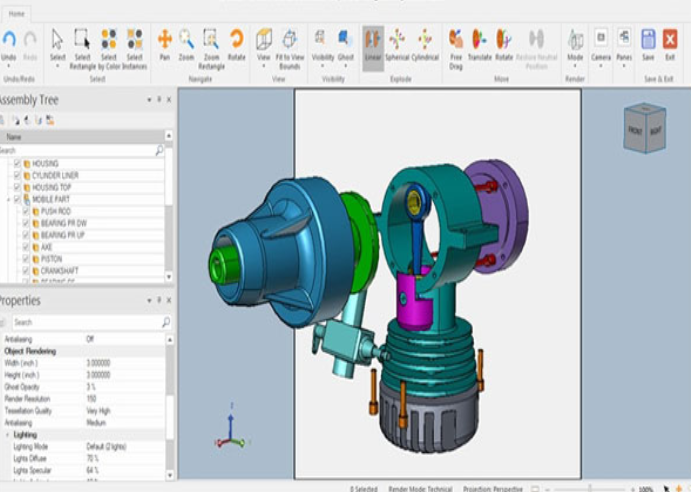691x492 pixels.
Task: Select the Pan navigation tool
Action: [x=164, y=42]
